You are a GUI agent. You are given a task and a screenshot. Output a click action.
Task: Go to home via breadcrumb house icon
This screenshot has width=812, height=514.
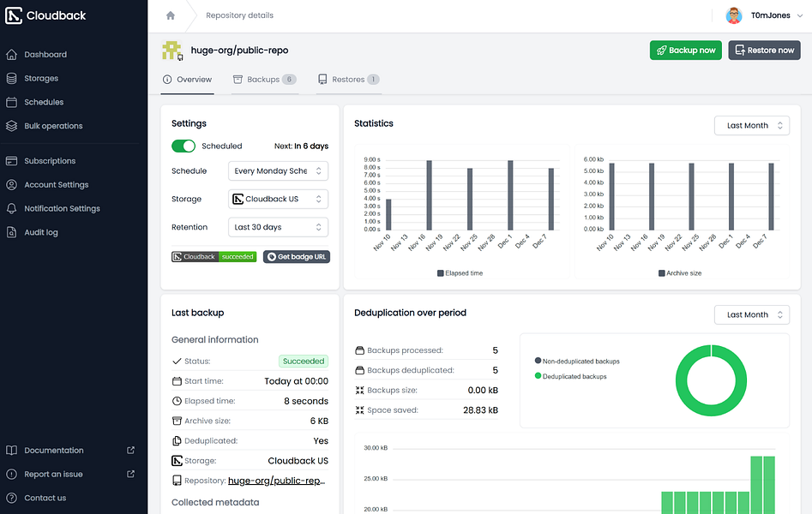171,15
